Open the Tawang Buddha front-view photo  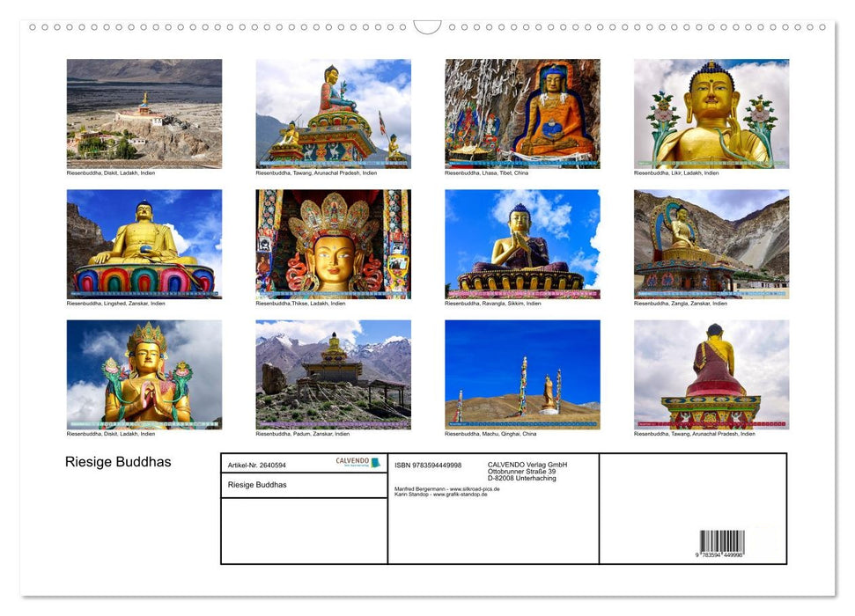(333, 114)
